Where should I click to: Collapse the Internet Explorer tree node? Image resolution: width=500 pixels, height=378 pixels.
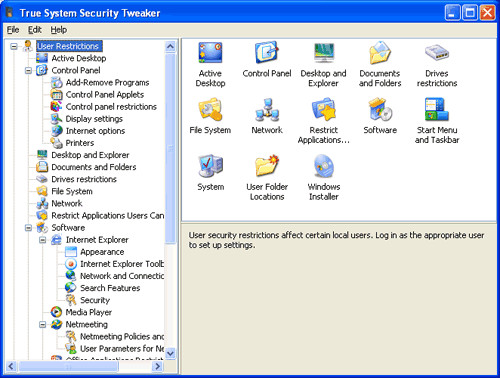[43, 240]
